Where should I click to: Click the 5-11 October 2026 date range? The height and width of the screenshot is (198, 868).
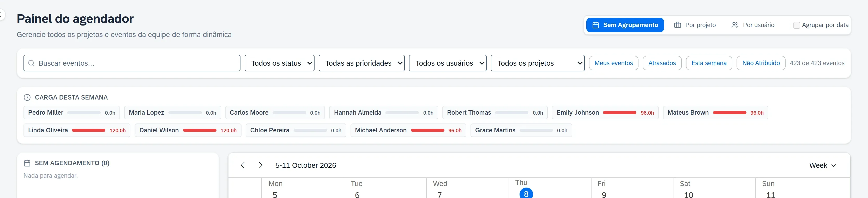point(306,165)
